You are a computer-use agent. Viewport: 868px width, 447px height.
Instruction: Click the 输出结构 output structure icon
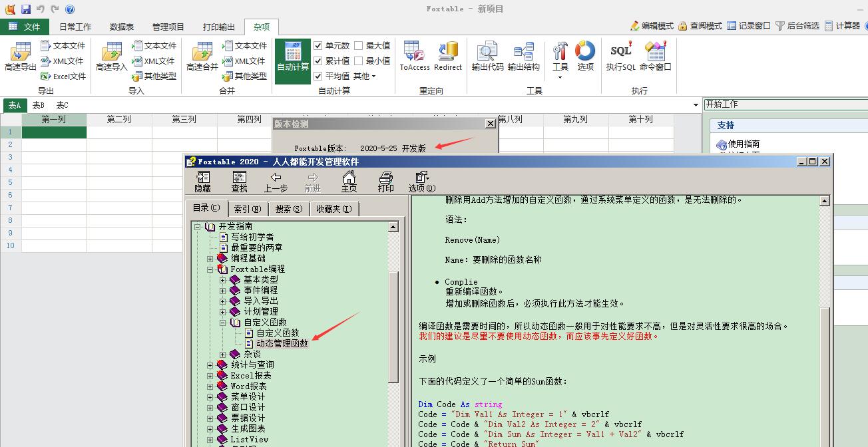tap(523, 57)
